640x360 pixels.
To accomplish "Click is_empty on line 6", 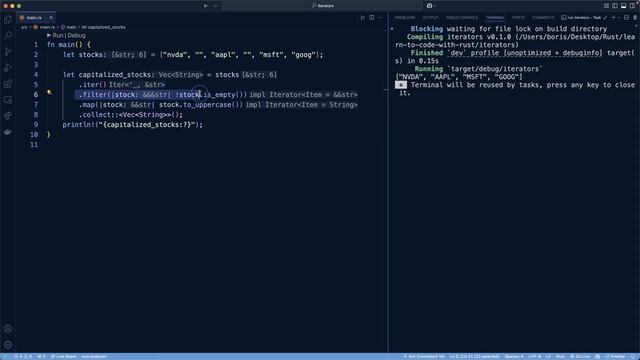I will [220, 95].
